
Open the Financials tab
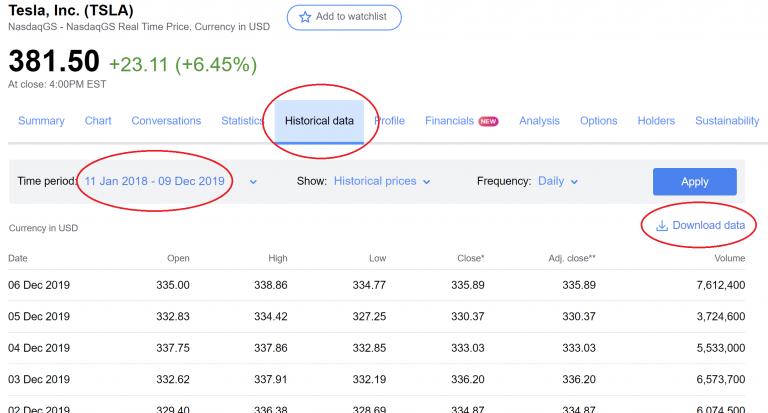[449, 121]
